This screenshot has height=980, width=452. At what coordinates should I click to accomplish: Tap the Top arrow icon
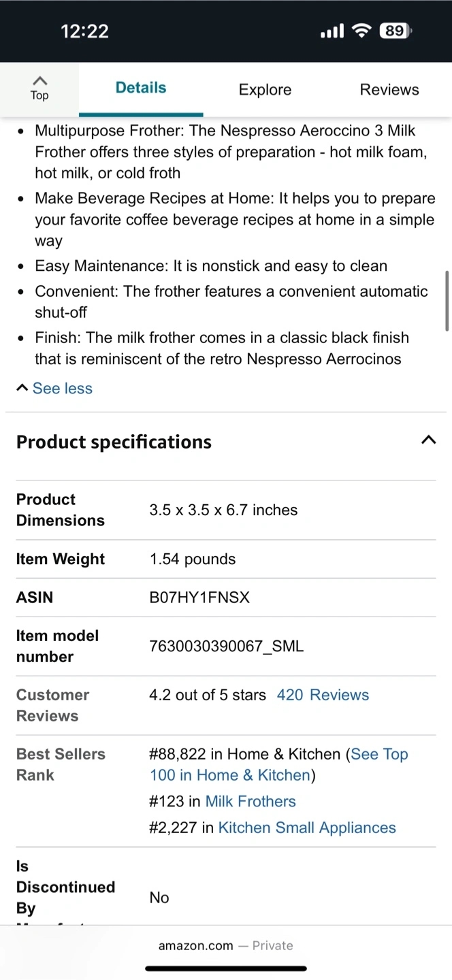[39, 81]
